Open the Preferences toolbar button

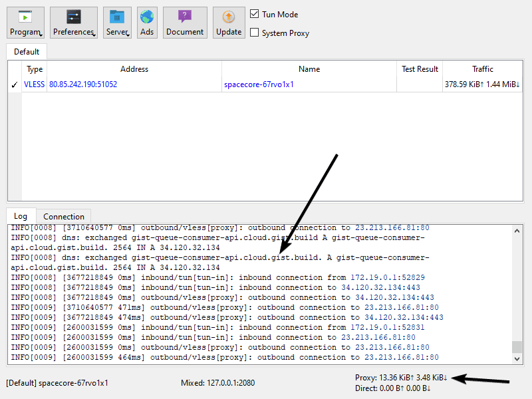(73, 23)
